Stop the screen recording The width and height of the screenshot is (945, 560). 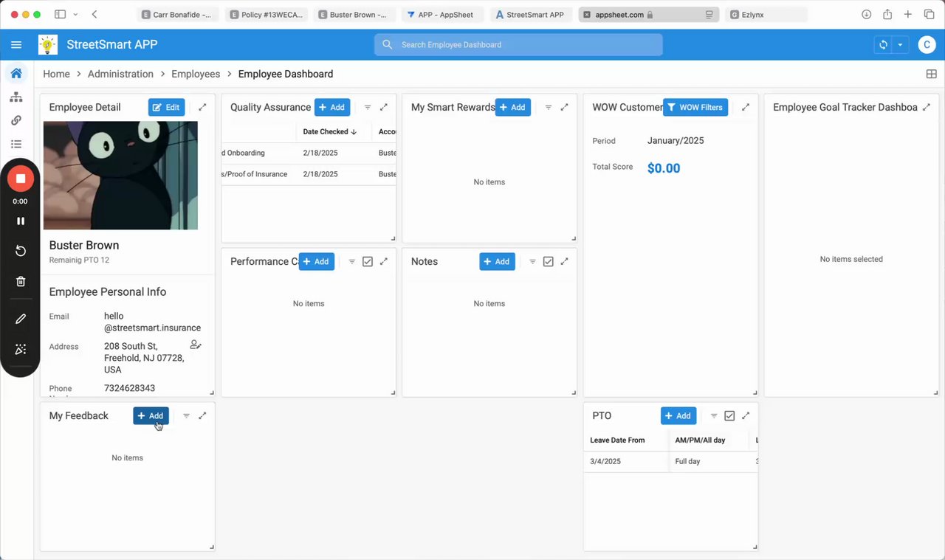click(21, 179)
